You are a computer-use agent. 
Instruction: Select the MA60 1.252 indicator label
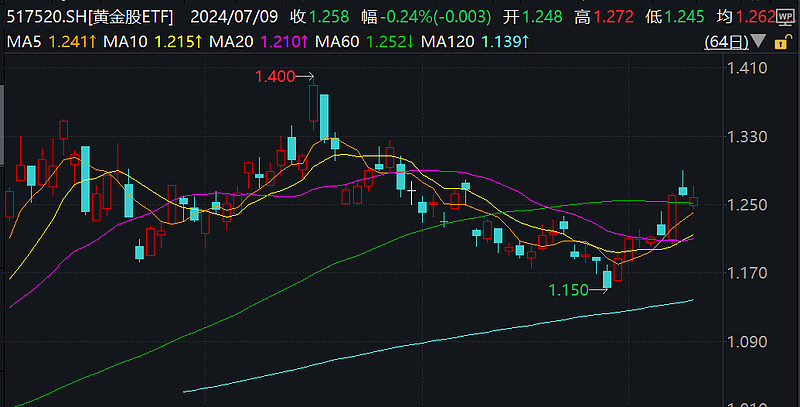(364, 42)
